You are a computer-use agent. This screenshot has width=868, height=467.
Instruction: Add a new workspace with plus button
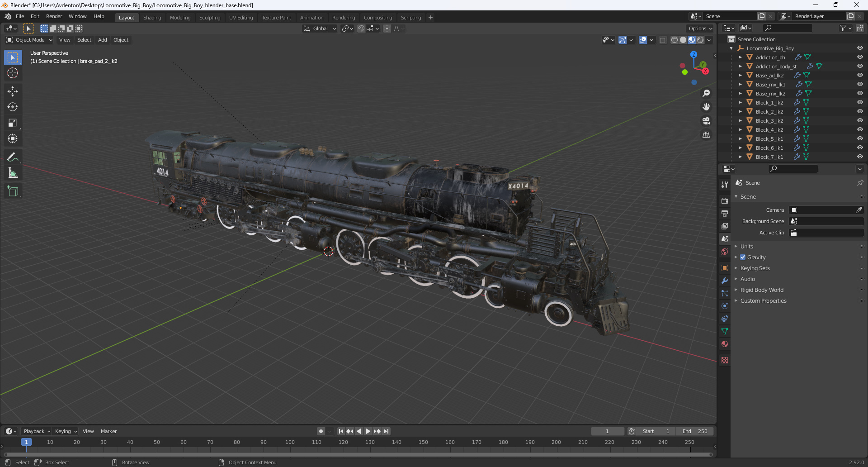coord(430,18)
